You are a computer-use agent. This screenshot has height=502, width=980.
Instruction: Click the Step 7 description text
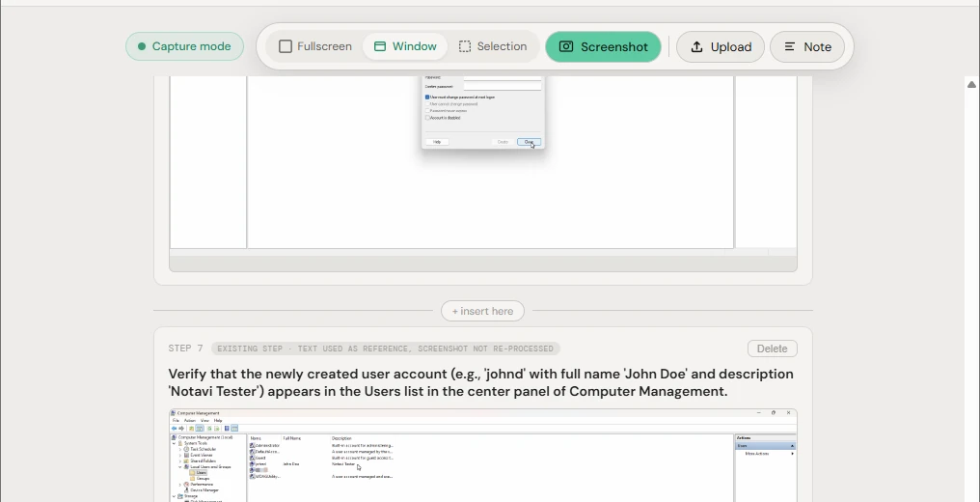481,382
